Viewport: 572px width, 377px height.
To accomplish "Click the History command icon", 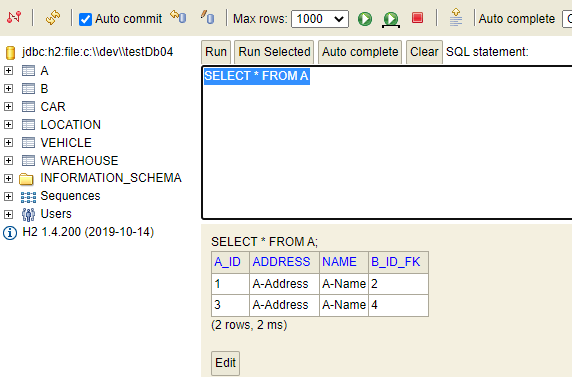I will 456,18.
